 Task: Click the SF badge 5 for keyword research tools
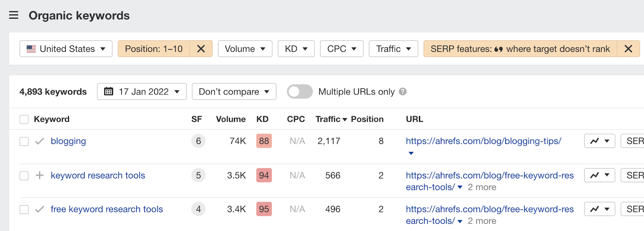coord(198,175)
